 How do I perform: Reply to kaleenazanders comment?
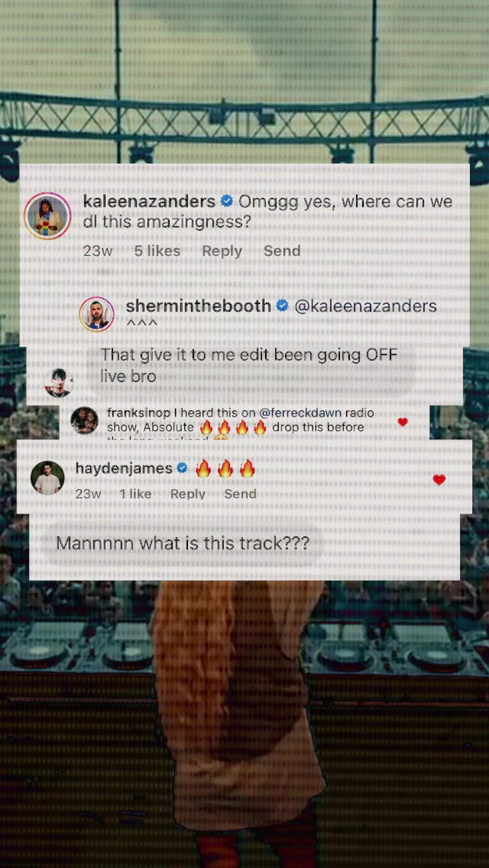click(222, 251)
